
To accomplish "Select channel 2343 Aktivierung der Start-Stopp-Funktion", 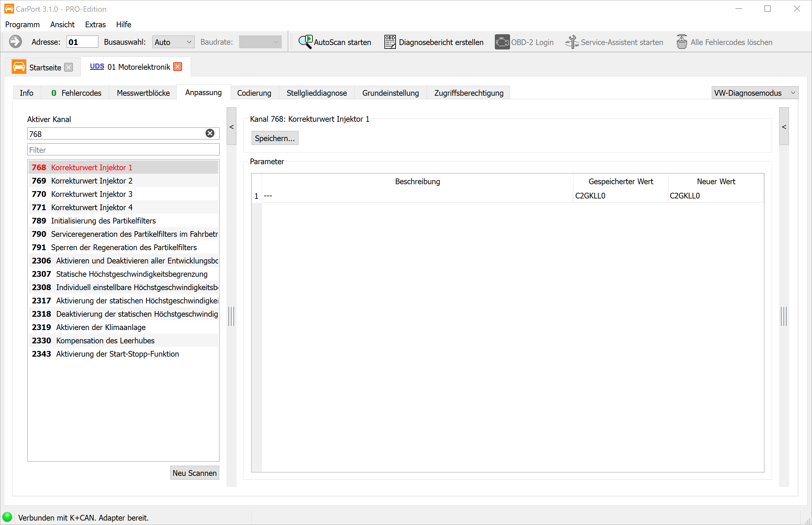I will click(123, 353).
